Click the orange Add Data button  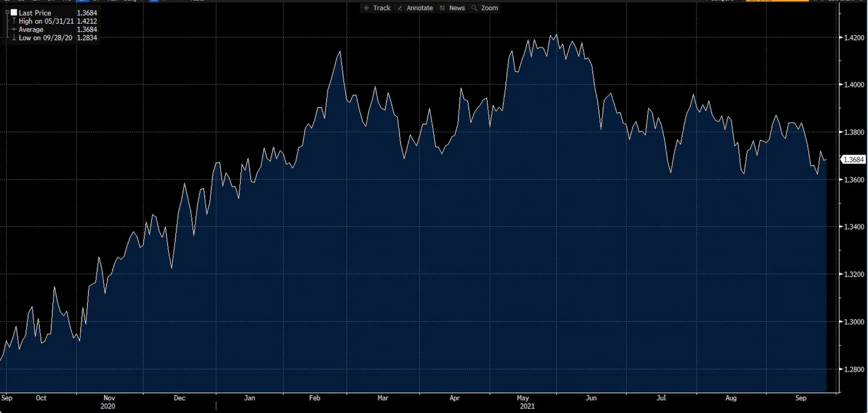tap(775, 1)
